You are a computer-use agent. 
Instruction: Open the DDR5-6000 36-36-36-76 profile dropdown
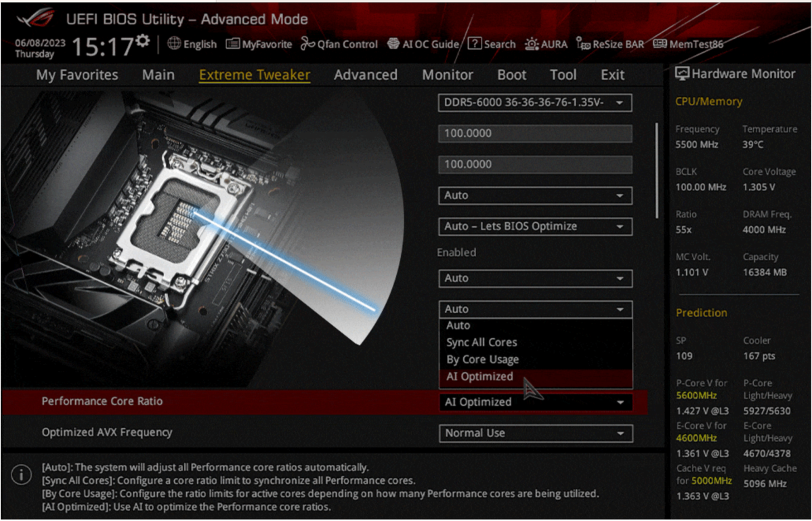click(535, 102)
